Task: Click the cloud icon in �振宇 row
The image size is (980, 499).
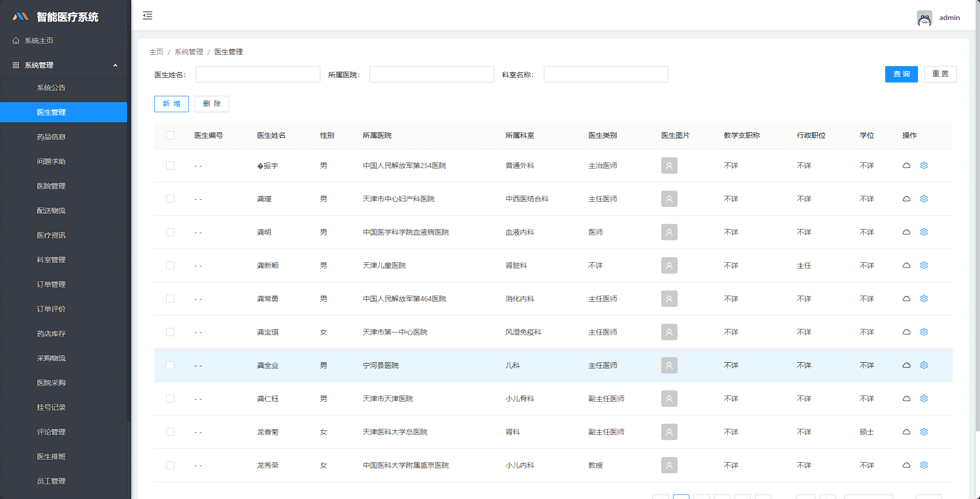Action: pyautogui.click(x=906, y=165)
